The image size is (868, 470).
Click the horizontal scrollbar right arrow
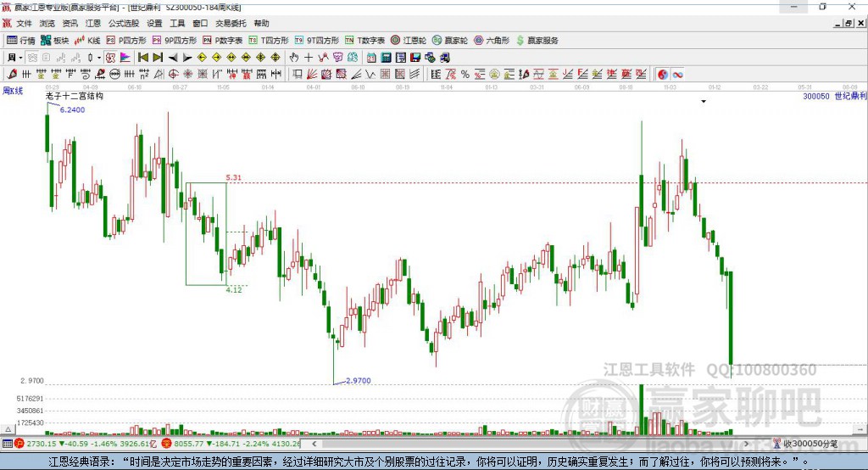[746, 444]
